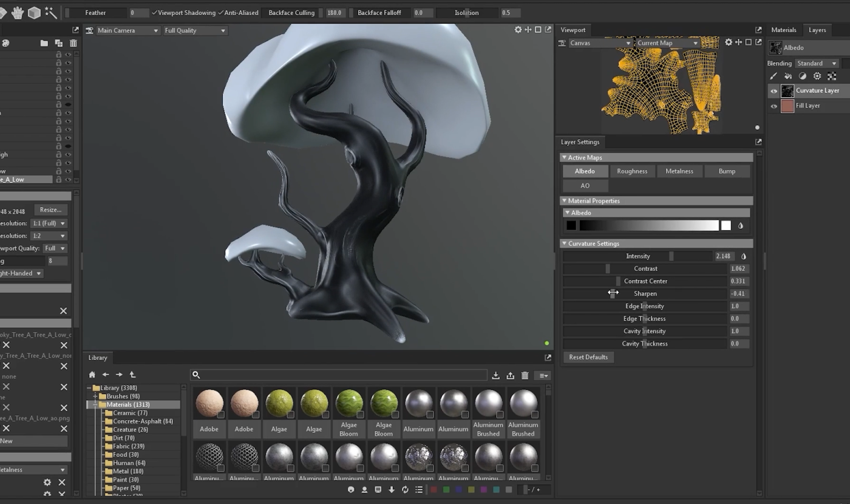Click the paint bucket icon in the Layers panel

pos(788,76)
